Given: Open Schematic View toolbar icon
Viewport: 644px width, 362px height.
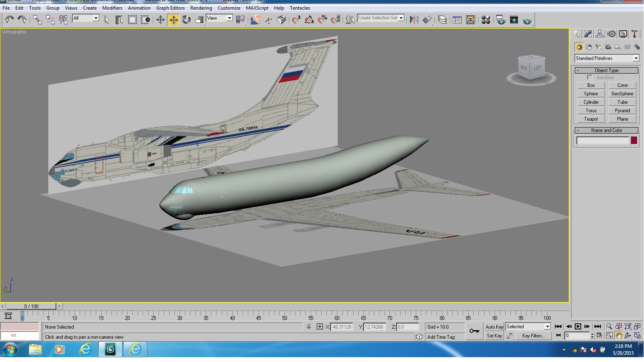Looking at the screenshot, I should (x=471, y=19).
